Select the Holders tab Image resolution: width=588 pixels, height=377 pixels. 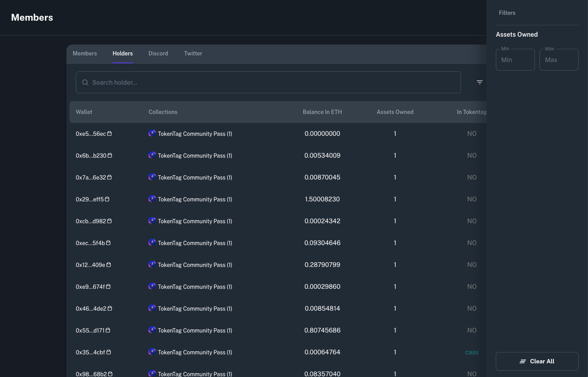[123, 53]
